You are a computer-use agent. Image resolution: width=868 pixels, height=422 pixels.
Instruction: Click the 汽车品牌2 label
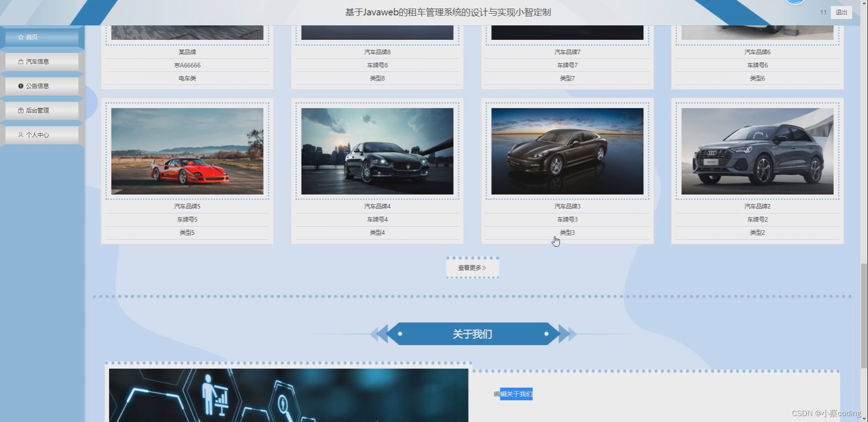point(758,206)
